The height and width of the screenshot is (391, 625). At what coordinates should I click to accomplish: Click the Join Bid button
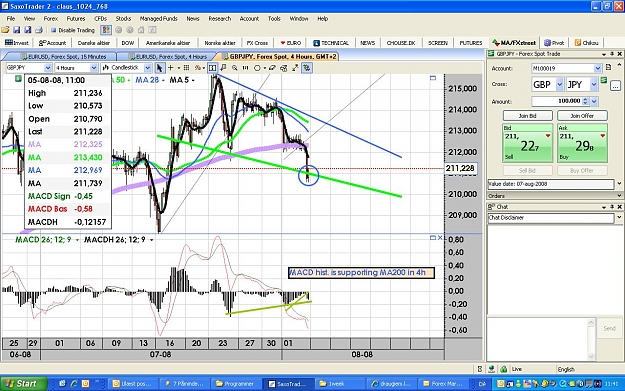527,116
